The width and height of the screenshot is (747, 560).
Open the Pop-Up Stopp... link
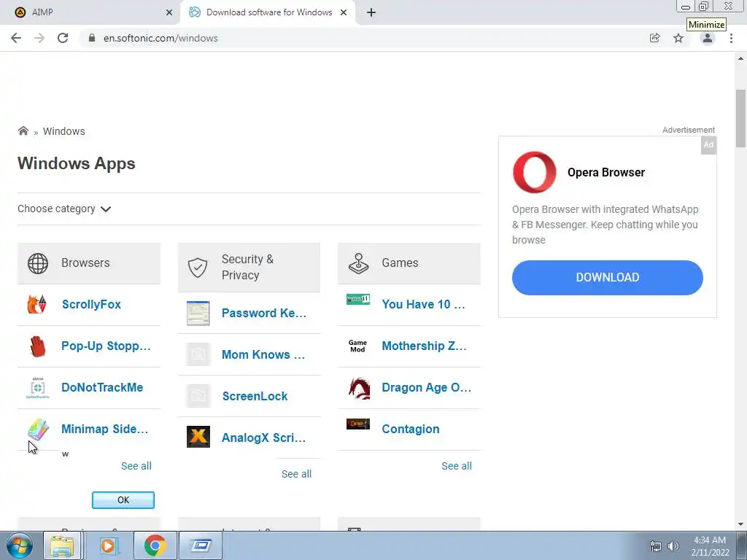click(106, 346)
